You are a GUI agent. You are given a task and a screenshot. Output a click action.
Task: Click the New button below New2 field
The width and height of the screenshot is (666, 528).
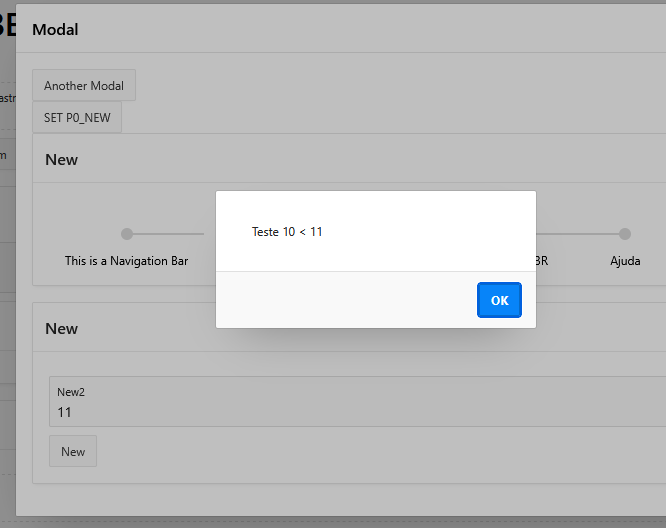coord(73,451)
